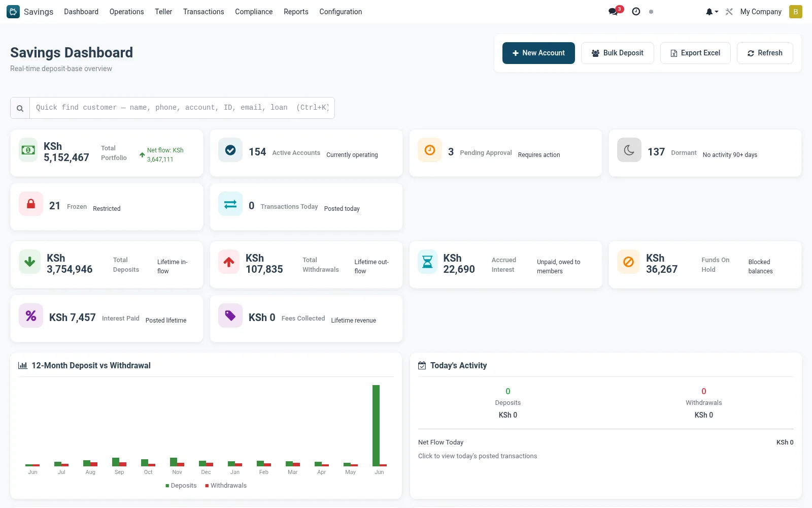Click the Frozen lock icon
Screen dimensions: 812x508
point(31,204)
